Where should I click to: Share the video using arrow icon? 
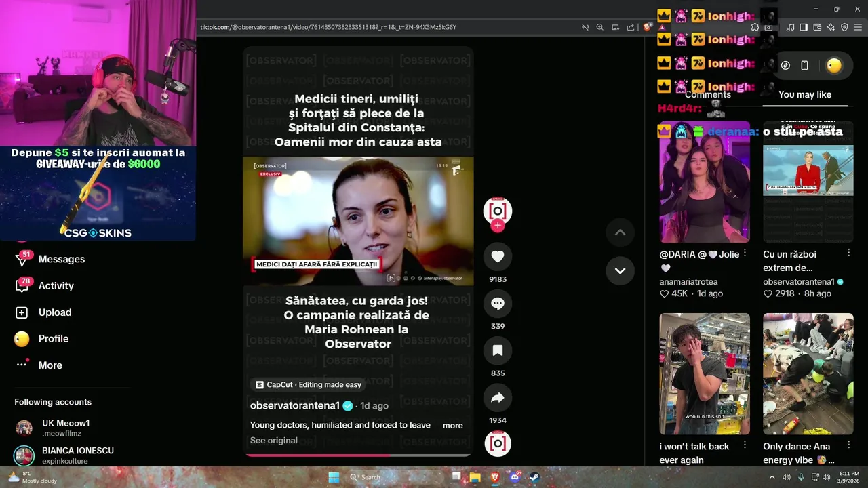point(497,398)
